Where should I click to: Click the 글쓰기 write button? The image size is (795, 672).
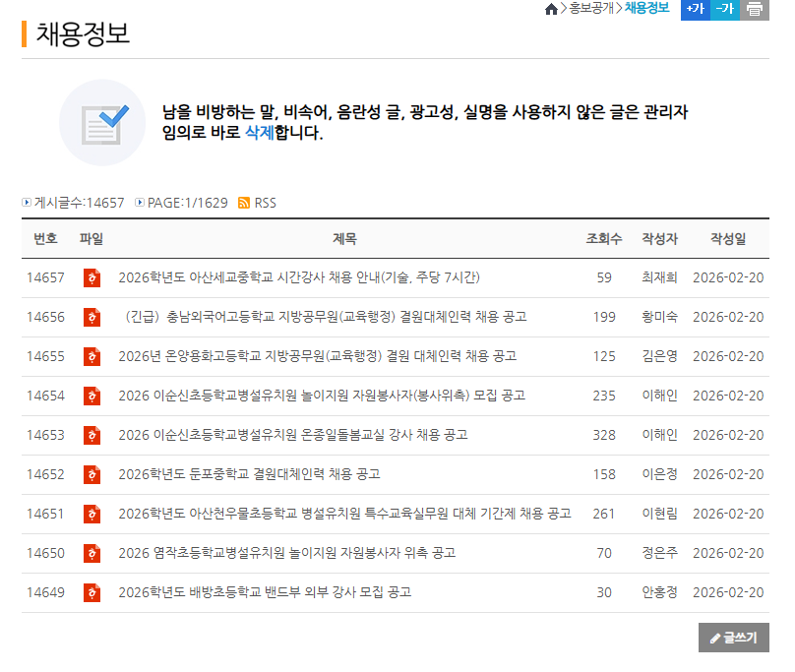click(x=734, y=638)
